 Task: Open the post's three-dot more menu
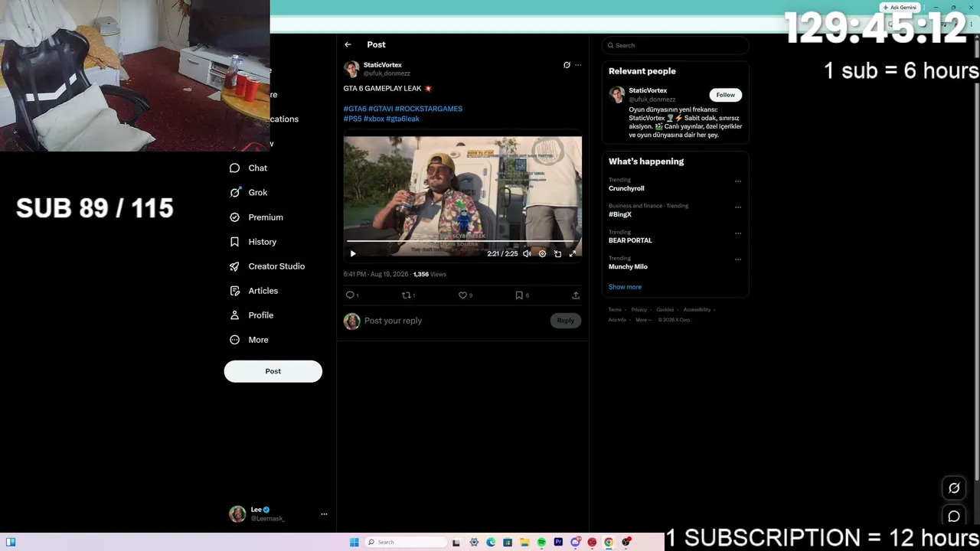pos(578,65)
